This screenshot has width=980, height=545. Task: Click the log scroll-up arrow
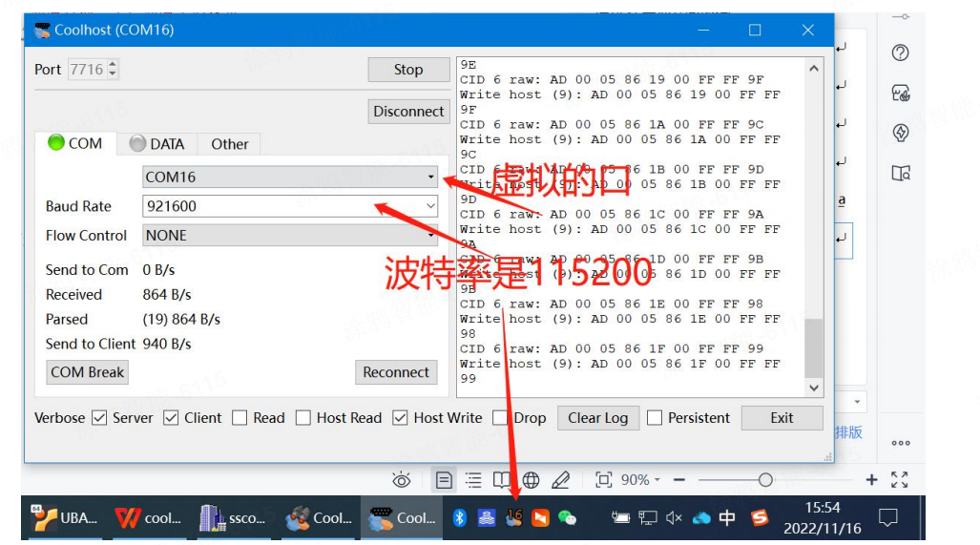814,68
